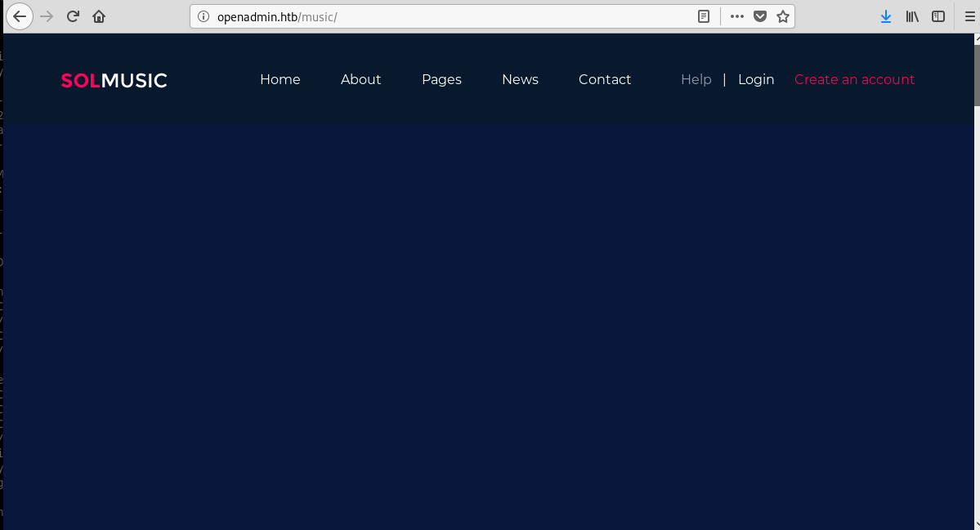The image size is (980, 530).
Task: Click the vertical scrollbar thumb
Action: 977,75
